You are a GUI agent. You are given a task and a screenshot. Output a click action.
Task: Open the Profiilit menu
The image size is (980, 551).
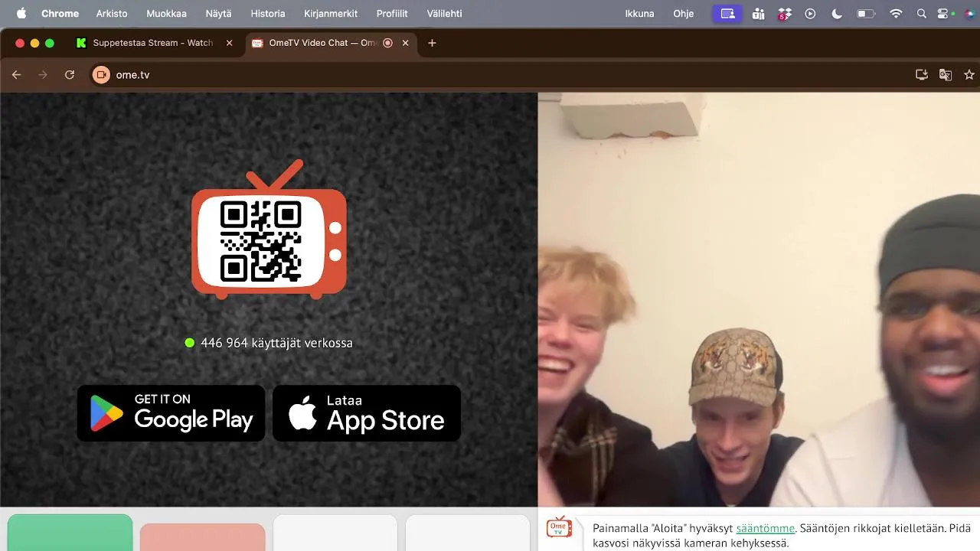(x=392, y=14)
